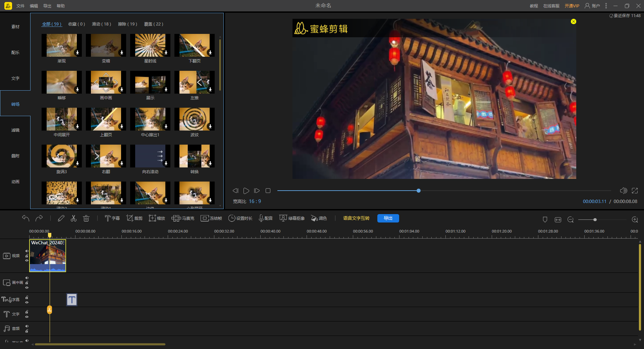This screenshot has height=349, width=644.
Task: Click the undo arrow icon
Action: point(25,218)
